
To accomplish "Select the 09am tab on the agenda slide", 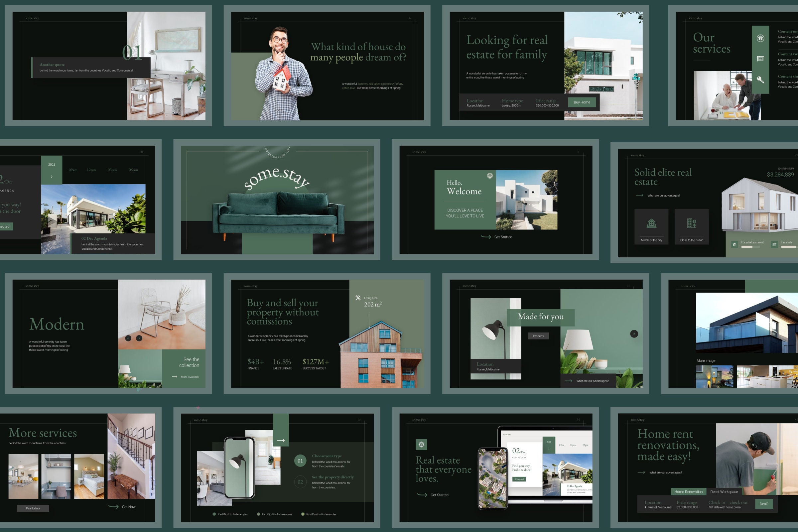I will [x=73, y=170].
